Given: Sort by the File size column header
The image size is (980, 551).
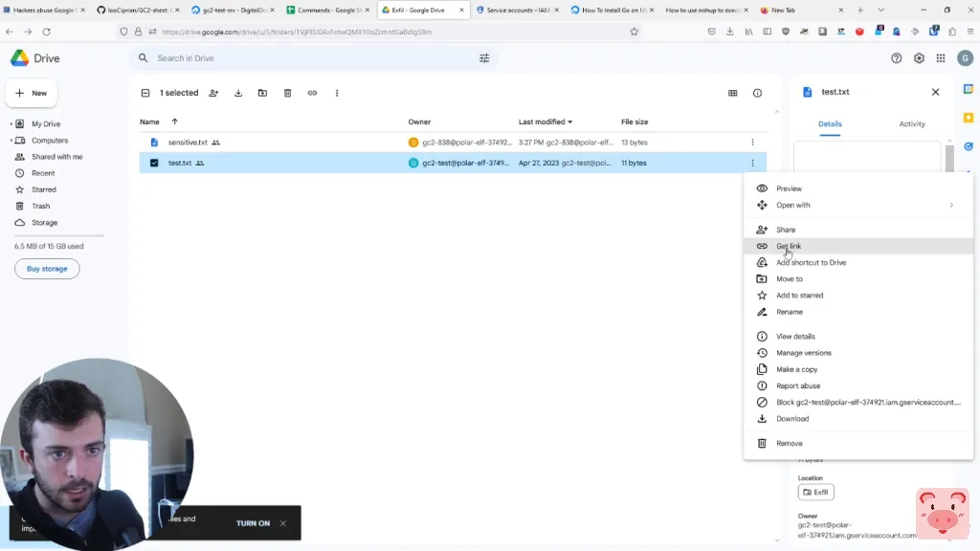Looking at the screenshot, I should click(x=635, y=121).
